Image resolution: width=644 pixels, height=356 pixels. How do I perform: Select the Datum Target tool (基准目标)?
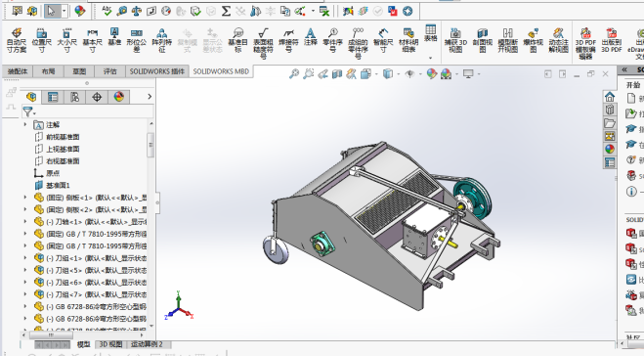click(237, 40)
